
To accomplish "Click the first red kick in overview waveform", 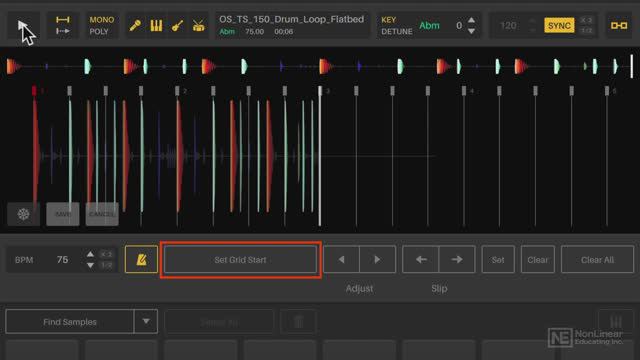I will pyautogui.click(x=13, y=66).
